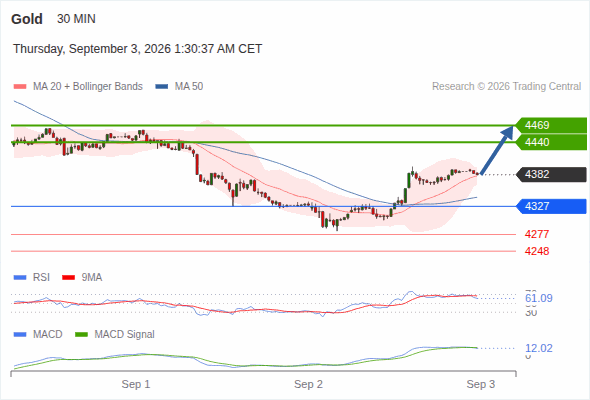Click the Sep 1 date axis label
Viewport: 590px width, 400px height.
[136, 384]
